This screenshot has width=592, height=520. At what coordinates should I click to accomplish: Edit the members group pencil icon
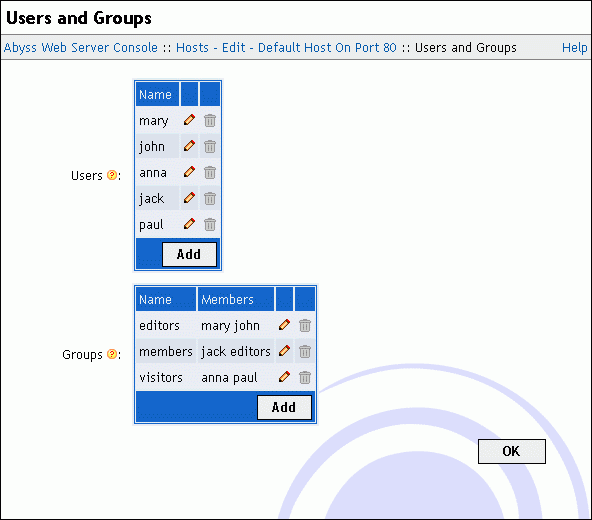pyautogui.click(x=284, y=351)
